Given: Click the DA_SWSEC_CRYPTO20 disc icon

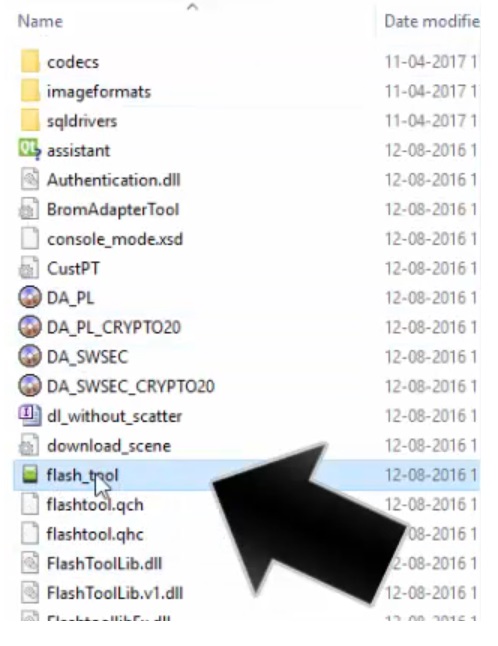Looking at the screenshot, I should click(x=30, y=386).
